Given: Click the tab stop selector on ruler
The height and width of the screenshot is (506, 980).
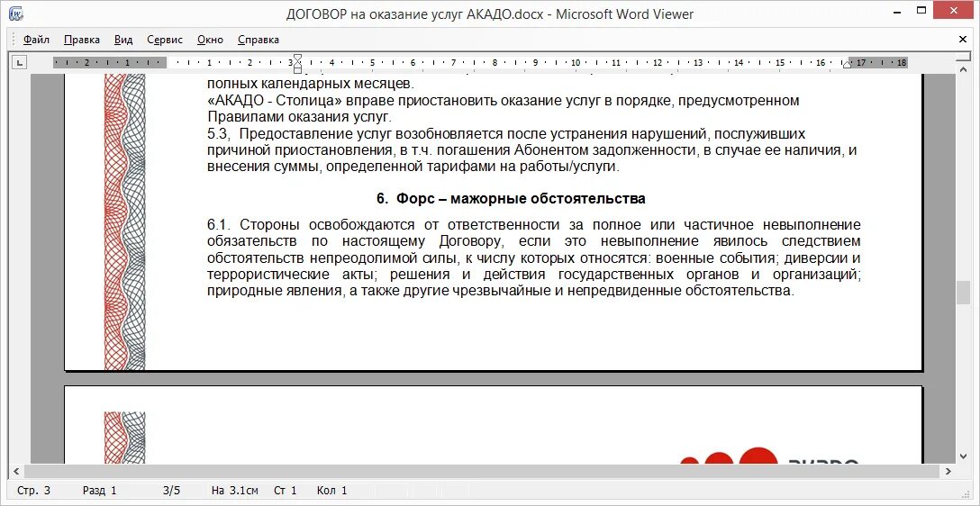Looking at the screenshot, I should point(20,62).
